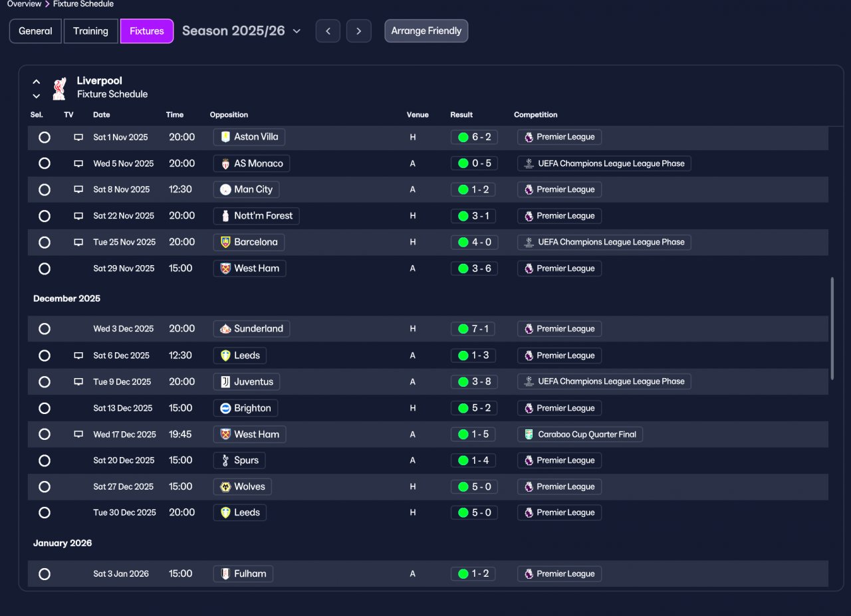The image size is (851, 616).
Task: Click AS Monaco club badge
Action: [x=225, y=163]
